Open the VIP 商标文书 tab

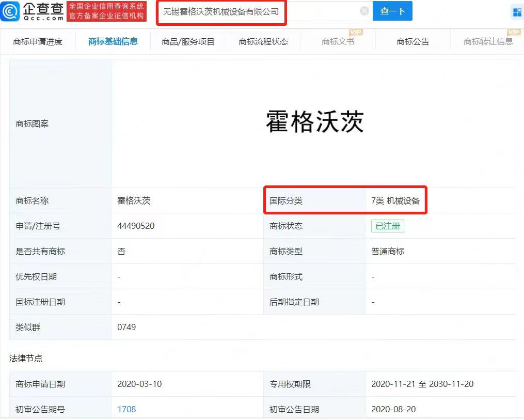[x=338, y=41]
